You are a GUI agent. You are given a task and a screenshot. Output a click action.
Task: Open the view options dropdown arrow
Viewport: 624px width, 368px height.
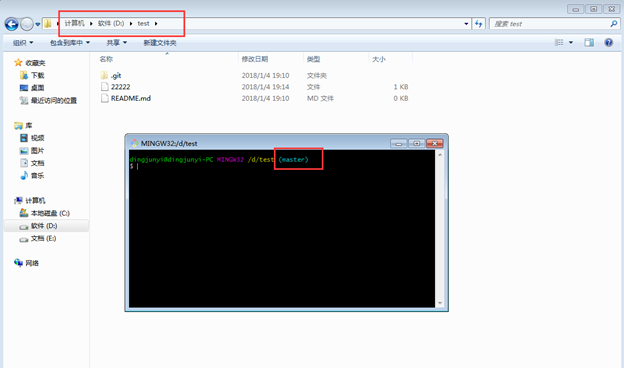tap(571, 42)
